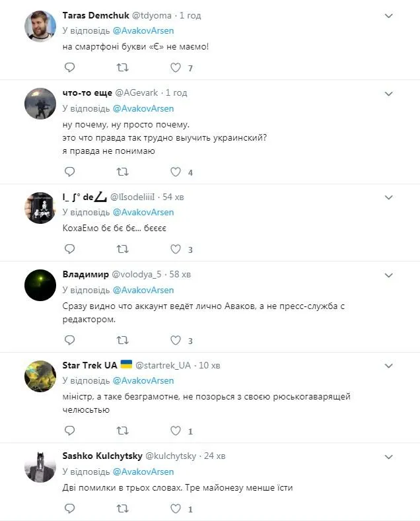Like Sashko Kulchytsky's tweet
Screen dimensions: 420x521
click(175, 508)
